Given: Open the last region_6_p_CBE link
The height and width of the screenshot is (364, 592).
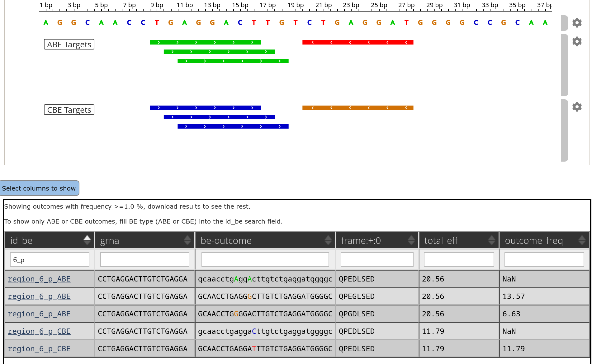Looking at the screenshot, I should coord(39,349).
